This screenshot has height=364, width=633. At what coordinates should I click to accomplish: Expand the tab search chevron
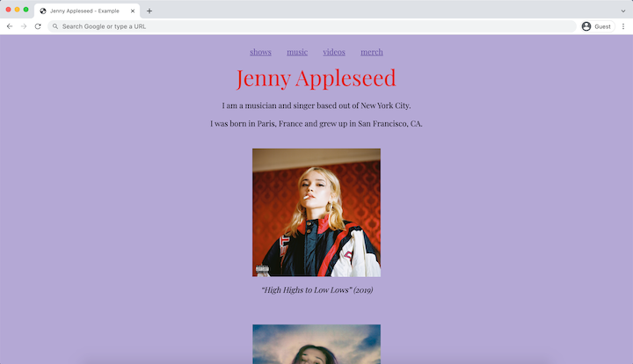(623, 11)
